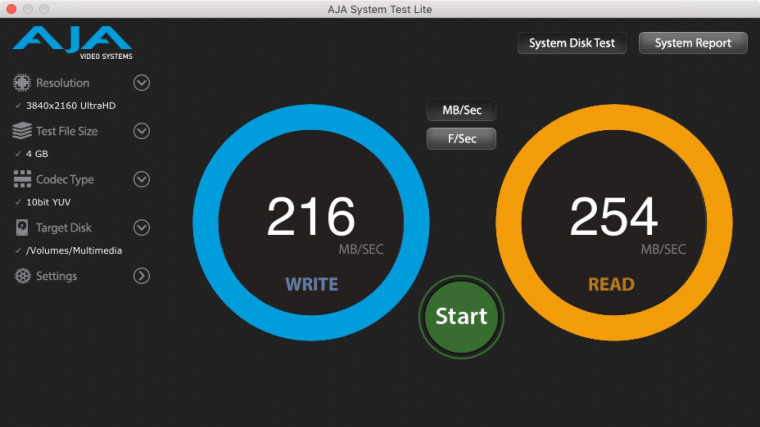
Task: Open the Settings arrow
Action: click(x=142, y=276)
